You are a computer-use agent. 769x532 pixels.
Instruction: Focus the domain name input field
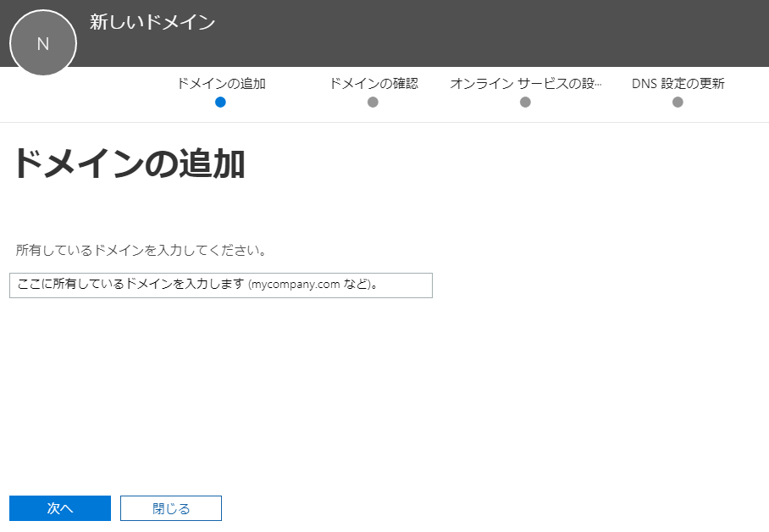click(221, 285)
